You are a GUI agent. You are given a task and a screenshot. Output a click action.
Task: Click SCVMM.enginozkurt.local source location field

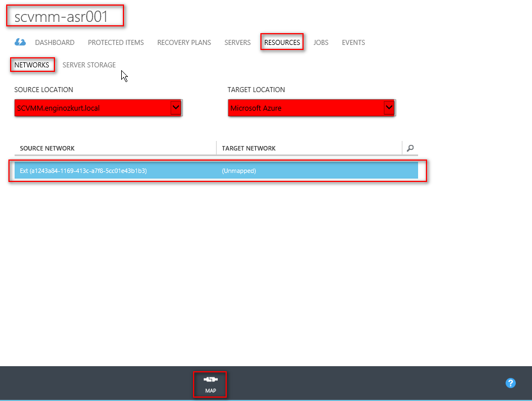(98, 108)
